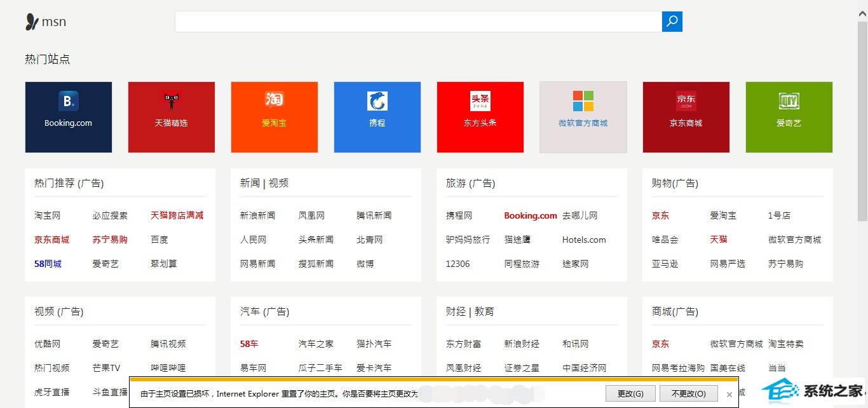Image resolution: width=868 pixels, height=408 pixels.
Task: Open the 必应搜索 link
Action: point(110,215)
